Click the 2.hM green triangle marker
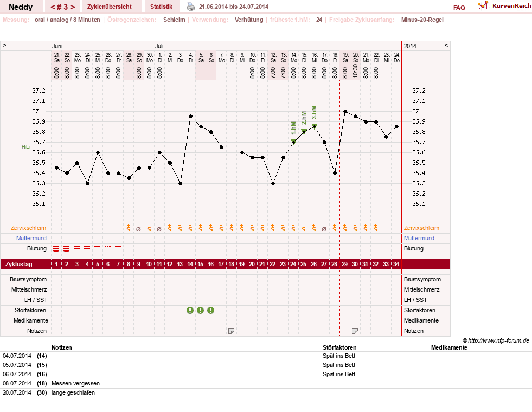 tap(304, 132)
